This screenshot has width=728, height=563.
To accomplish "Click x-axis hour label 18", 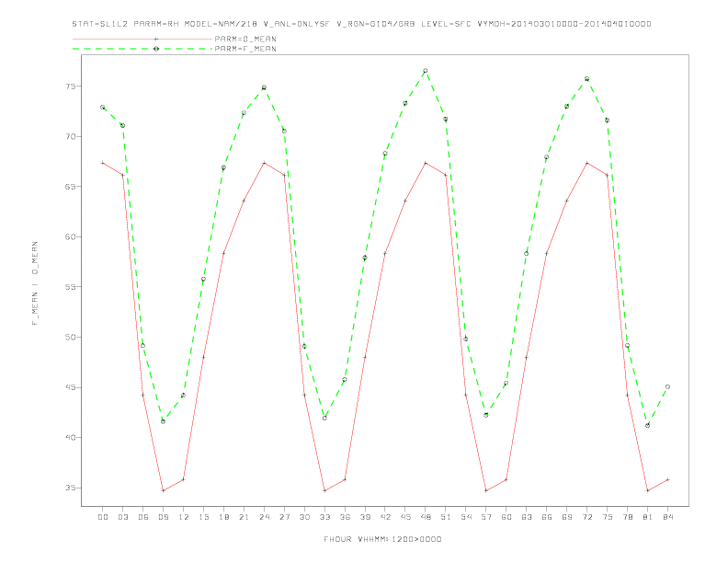I will [223, 517].
